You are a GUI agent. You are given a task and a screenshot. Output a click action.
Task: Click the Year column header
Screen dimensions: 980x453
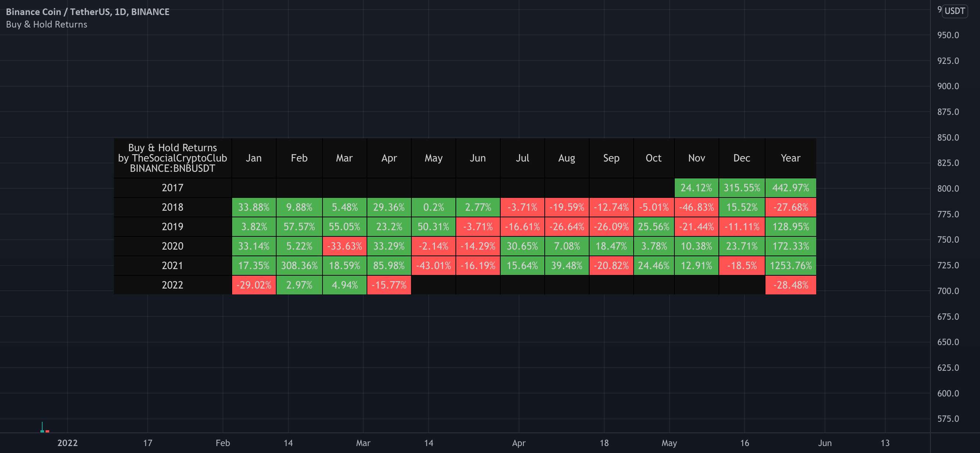pyautogui.click(x=790, y=158)
